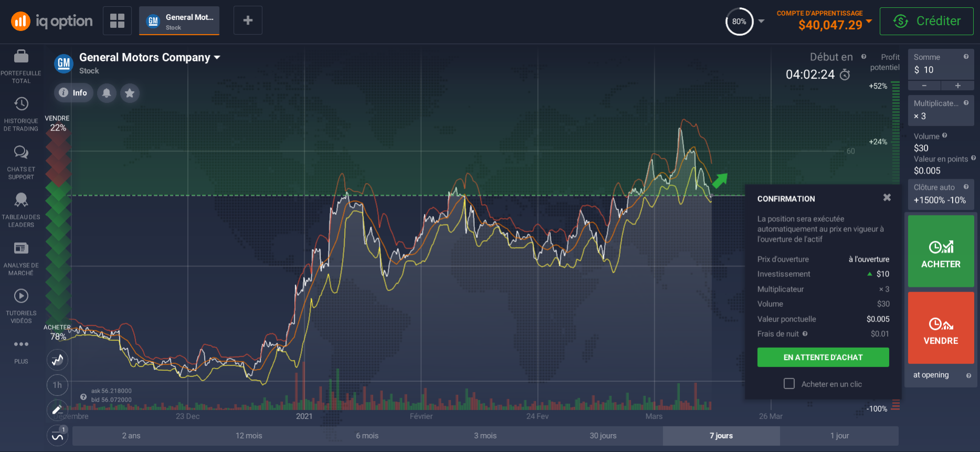This screenshot has width=980, height=452.
Task: Select 12 mois time range
Action: pyautogui.click(x=249, y=436)
